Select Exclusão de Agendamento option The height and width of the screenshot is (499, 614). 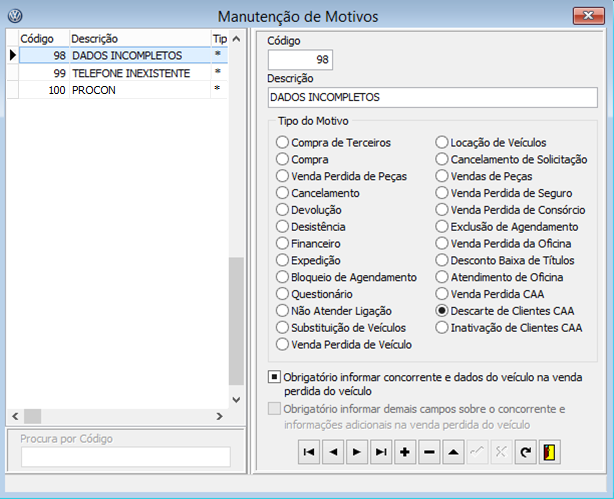click(x=507, y=227)
